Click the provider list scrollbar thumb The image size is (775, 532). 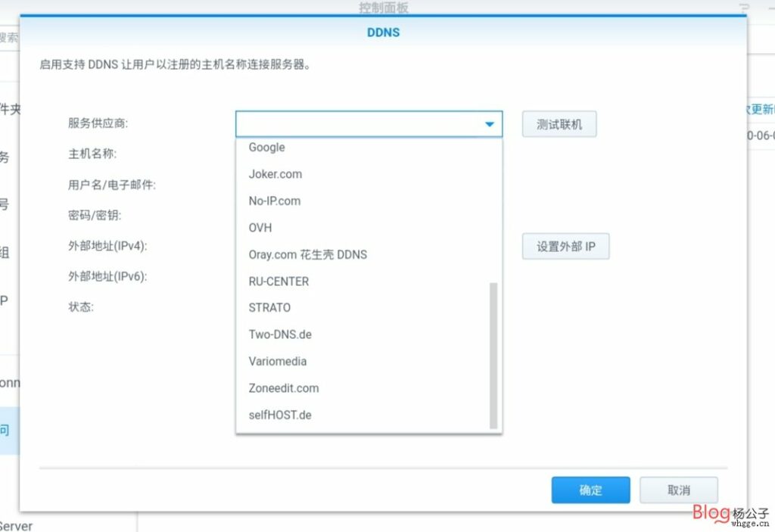(493, 356)
